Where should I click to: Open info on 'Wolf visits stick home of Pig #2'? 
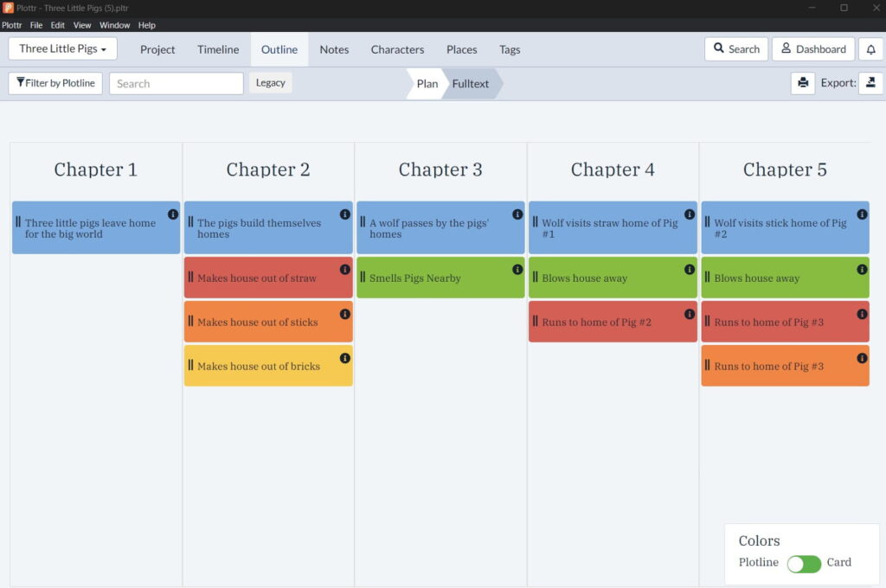(861, 213)
